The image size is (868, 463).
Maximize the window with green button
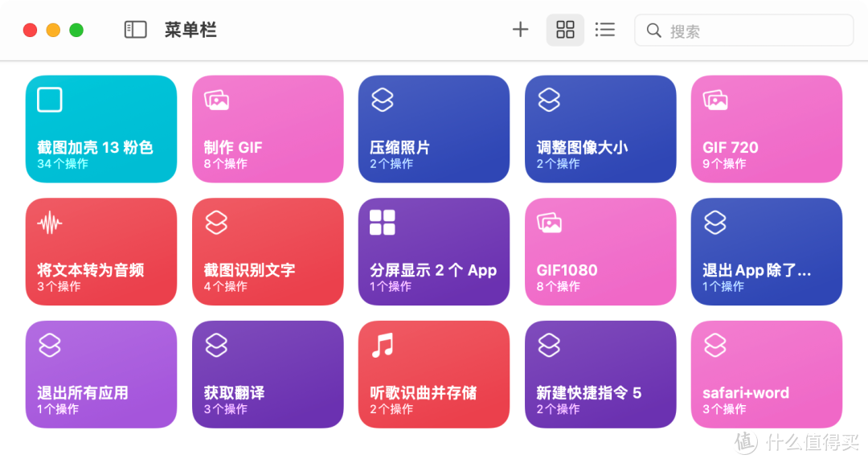point(76,30)
